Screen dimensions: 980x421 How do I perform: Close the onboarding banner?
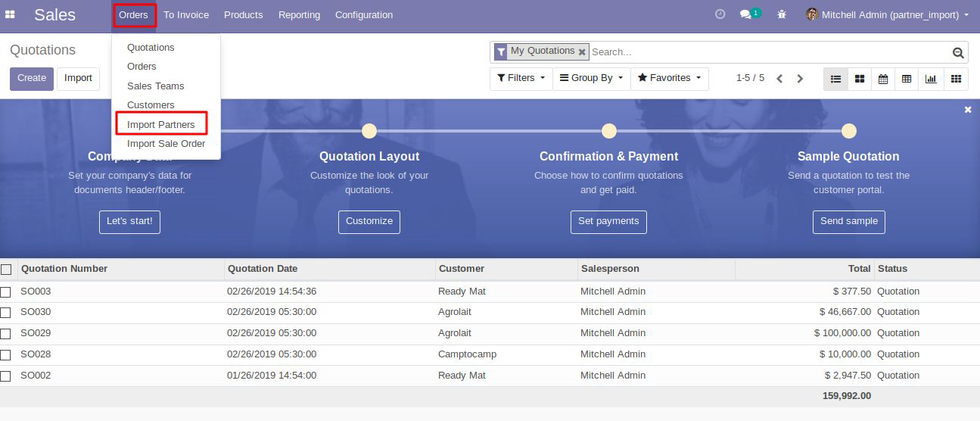coord(968,110)
